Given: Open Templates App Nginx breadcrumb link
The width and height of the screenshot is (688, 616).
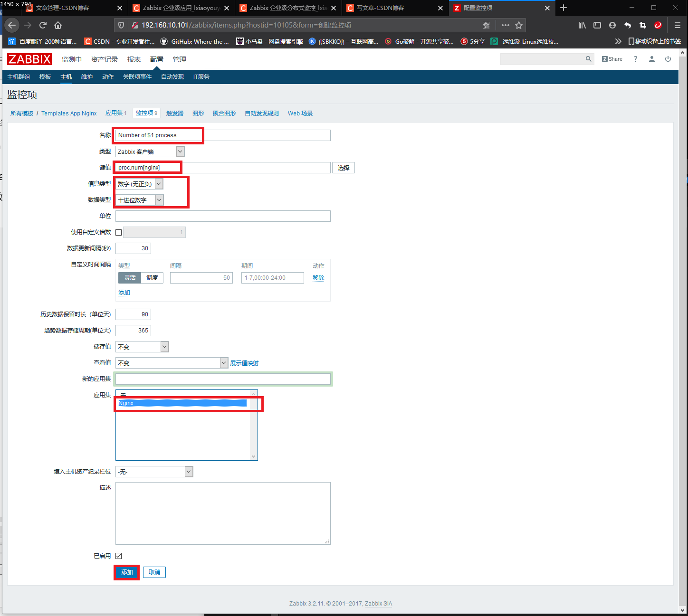Looking at the screenshot, I should coord(69,114).
